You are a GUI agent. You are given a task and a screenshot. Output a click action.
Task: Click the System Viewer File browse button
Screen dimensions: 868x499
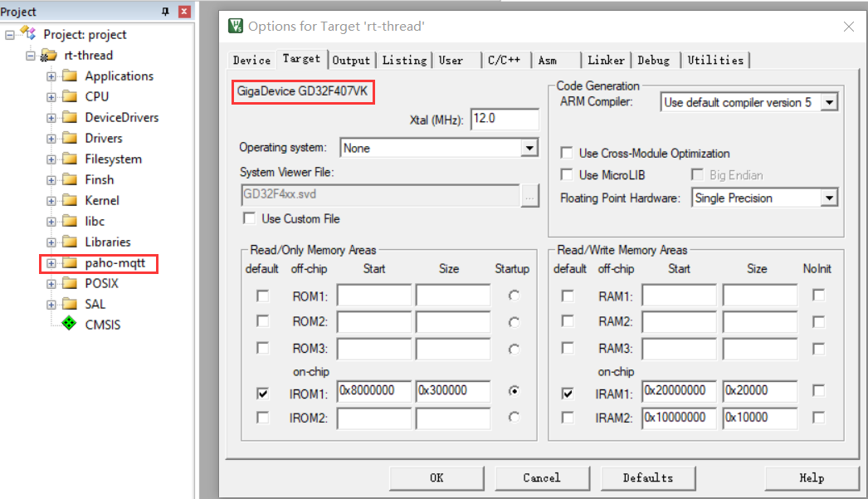pyautogui.click(x=529, y=195)
